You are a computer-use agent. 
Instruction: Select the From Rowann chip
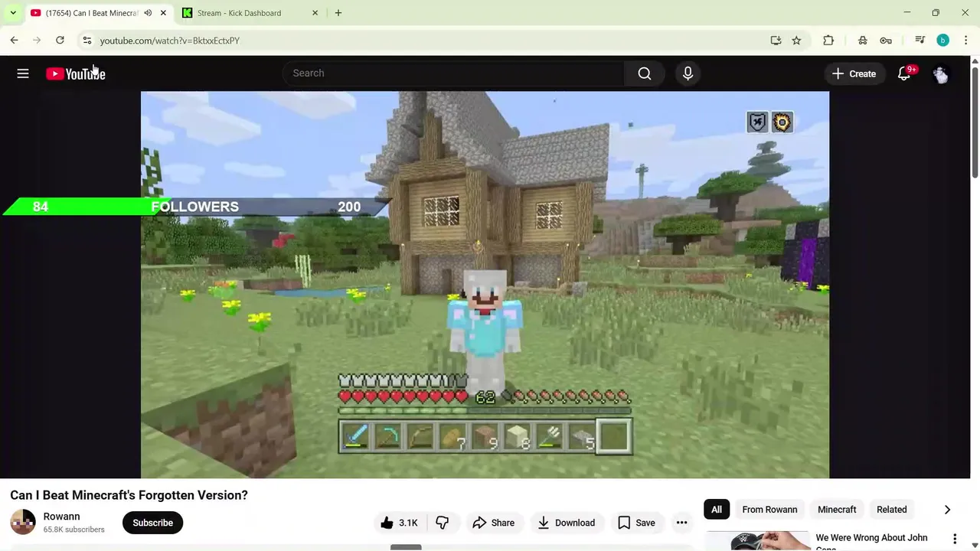click(x=769, y=510)
